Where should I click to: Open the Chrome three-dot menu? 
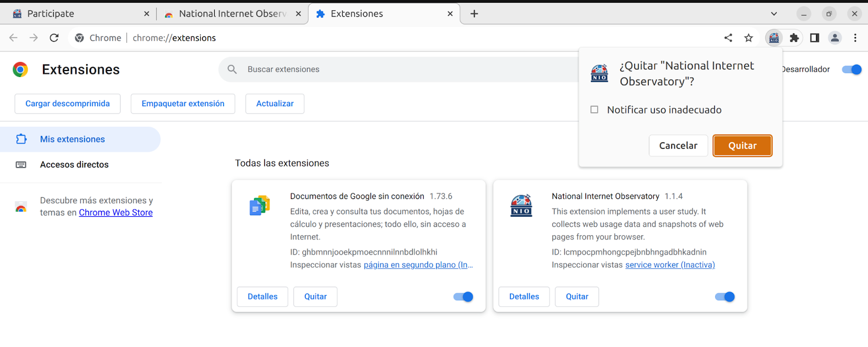[x=855, y=38]
